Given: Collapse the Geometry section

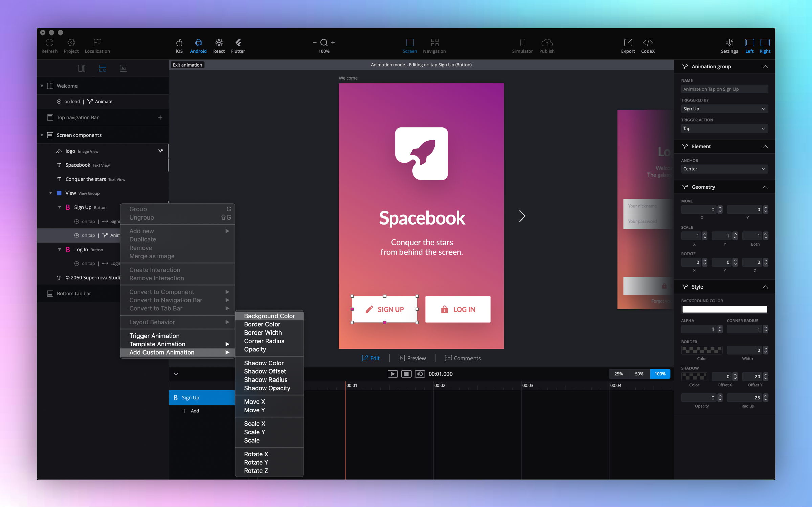Looking at the screenshot, I should pos(765,187).
